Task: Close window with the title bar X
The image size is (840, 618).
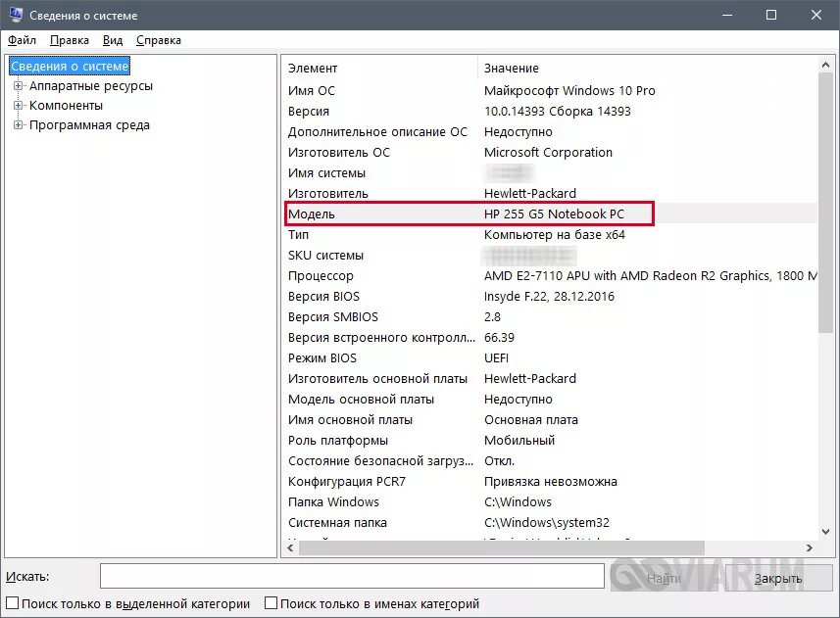Action: (815, 15)
